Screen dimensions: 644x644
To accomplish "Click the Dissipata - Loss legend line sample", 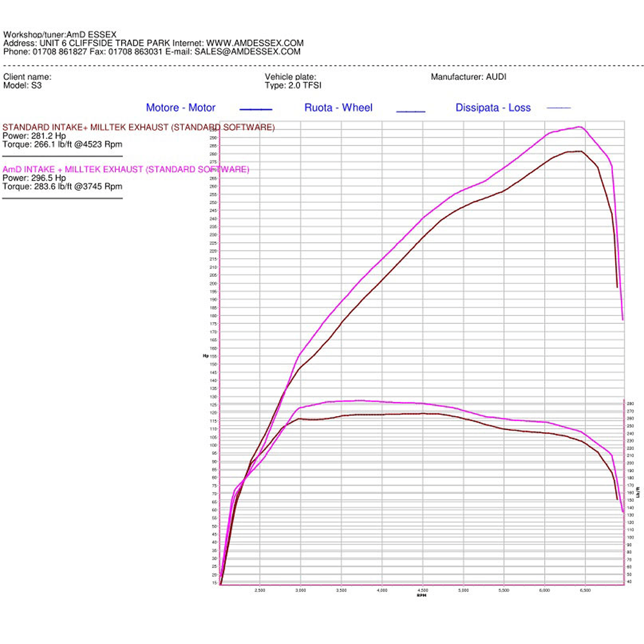I will [x=558, y=108].
